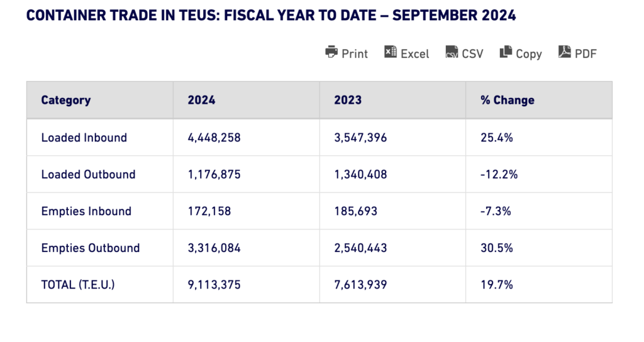Click the Empties Inbound cell

click(x=86, y=211)
